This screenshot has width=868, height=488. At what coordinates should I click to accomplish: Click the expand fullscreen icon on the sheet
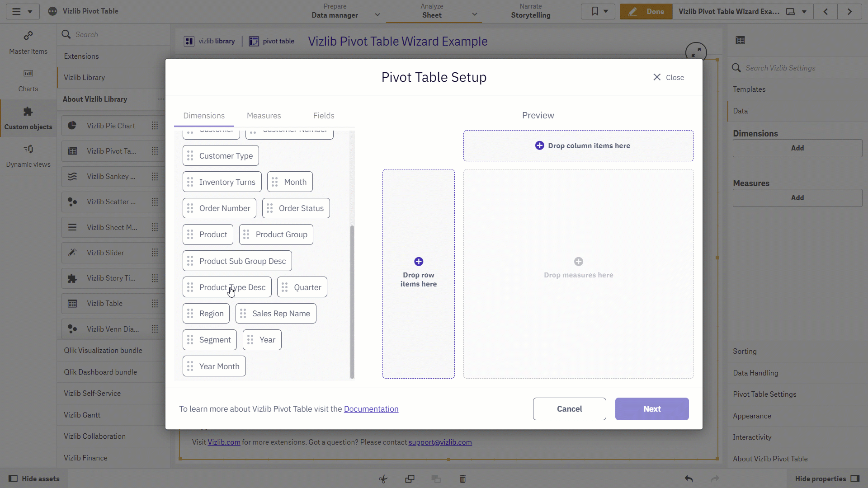click(x=696, y=52)
